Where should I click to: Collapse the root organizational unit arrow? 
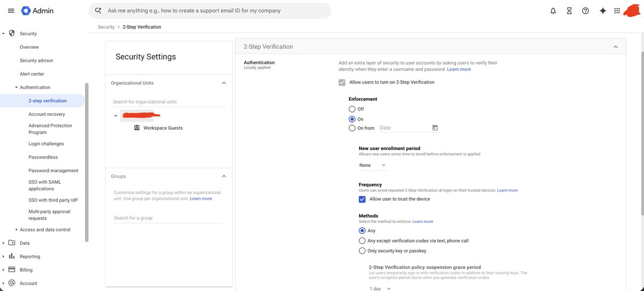(x=115, y=116)
